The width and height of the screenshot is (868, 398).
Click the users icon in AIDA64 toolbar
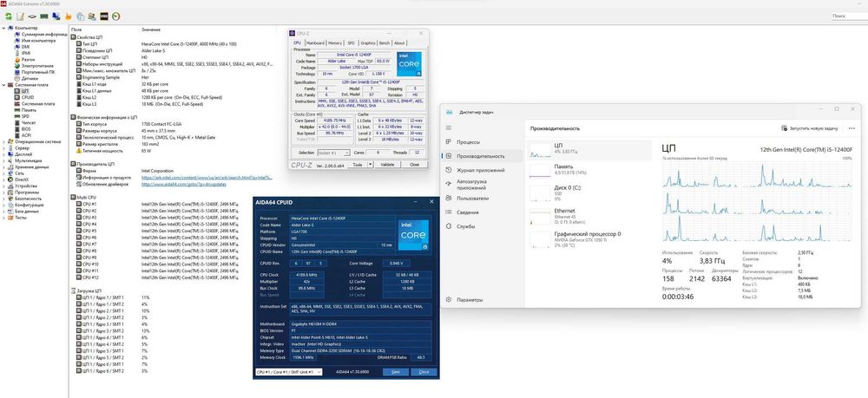pos(92,16)
